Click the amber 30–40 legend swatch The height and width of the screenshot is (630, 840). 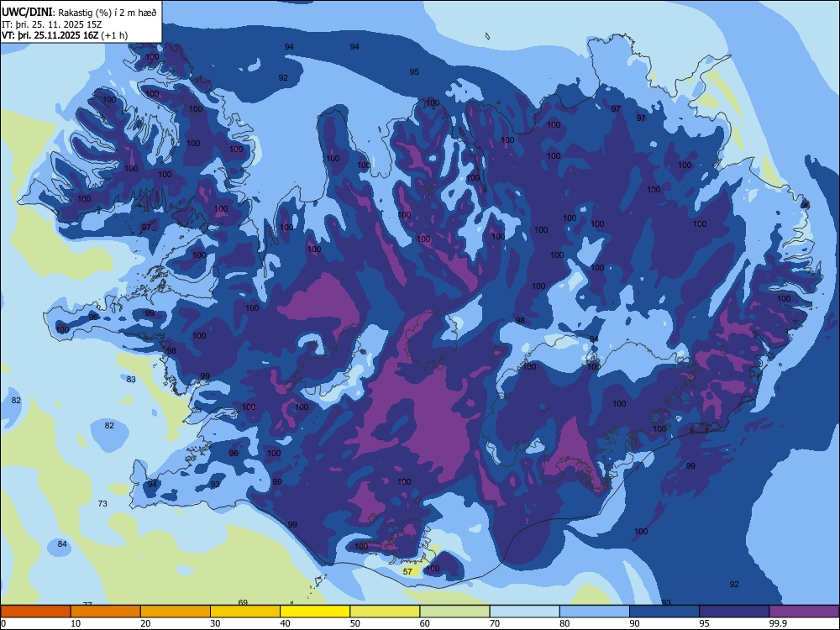point(245,612)
